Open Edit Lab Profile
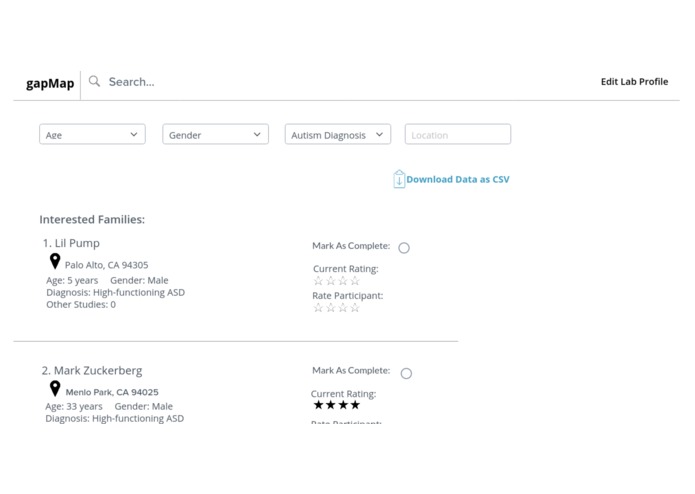This screenshot has height=494, width=695. (x=634, y=82)
